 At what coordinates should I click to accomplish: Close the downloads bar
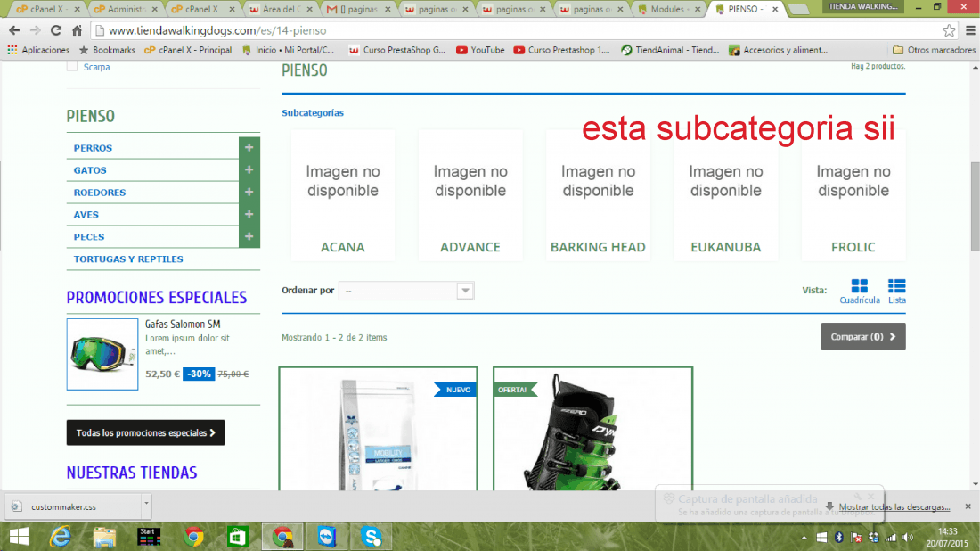pos(968,506)
